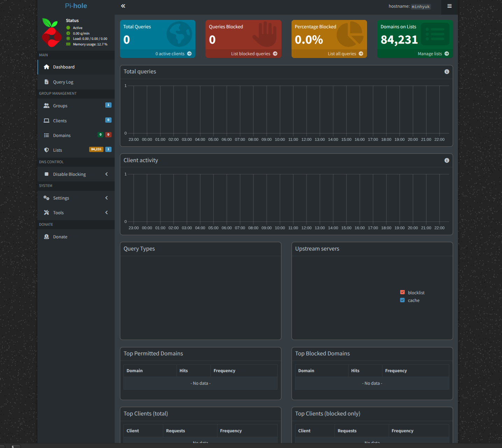Expand the Settings submenu
This screenshot has height=448, width=502.
pyautogui.click(x=76, y=198)
